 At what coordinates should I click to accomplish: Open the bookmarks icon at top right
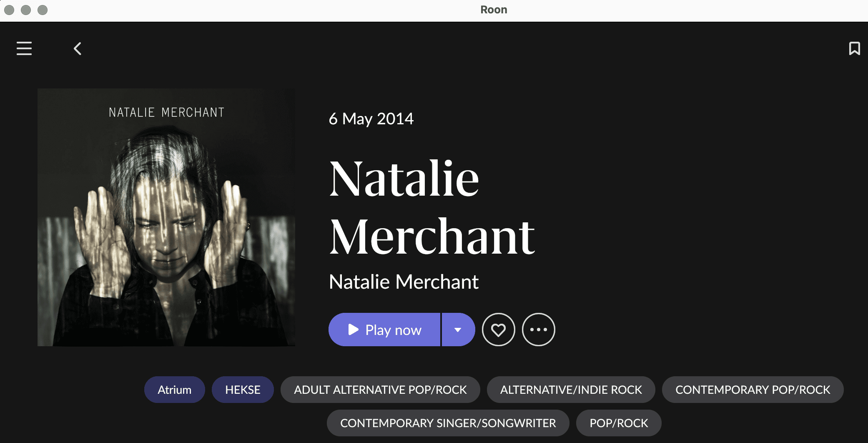854,48
